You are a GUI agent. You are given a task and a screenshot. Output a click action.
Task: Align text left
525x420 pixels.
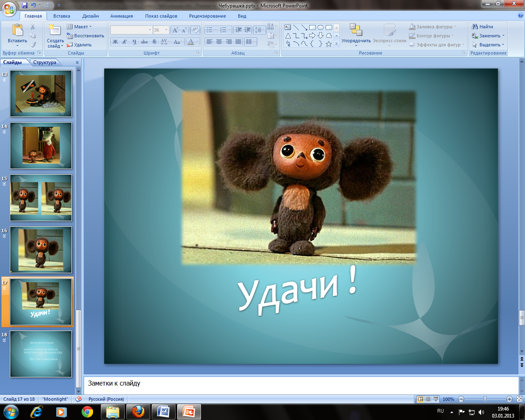pyautogui.click(x=210, y=42)
